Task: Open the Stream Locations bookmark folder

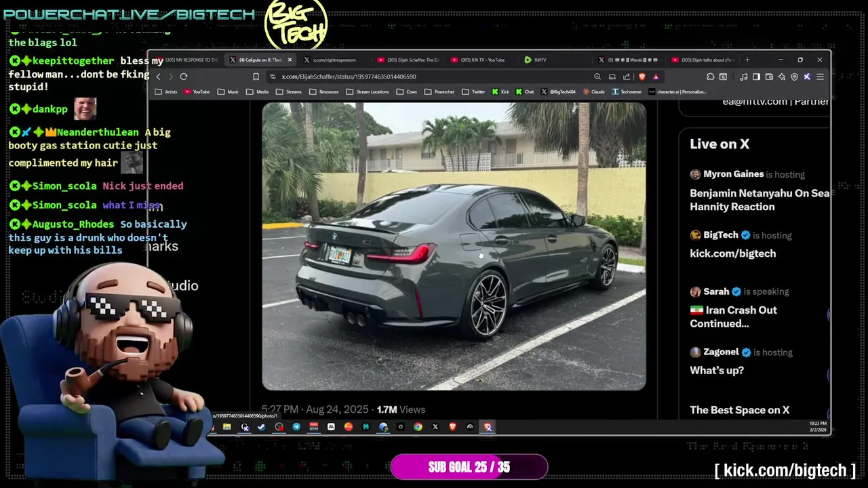Action: click(368, 91)
